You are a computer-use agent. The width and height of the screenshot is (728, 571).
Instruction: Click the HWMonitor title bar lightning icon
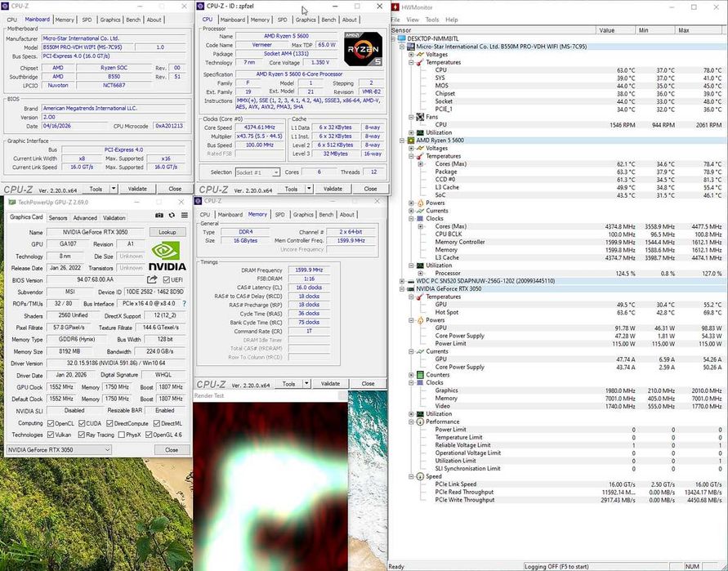pos(395,7)
